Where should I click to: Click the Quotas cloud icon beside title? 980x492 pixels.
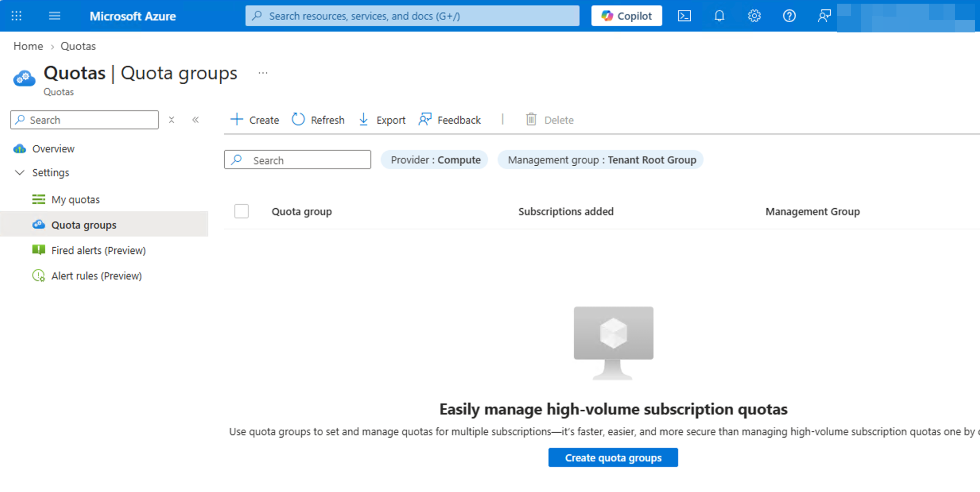[x=24, y=78]
